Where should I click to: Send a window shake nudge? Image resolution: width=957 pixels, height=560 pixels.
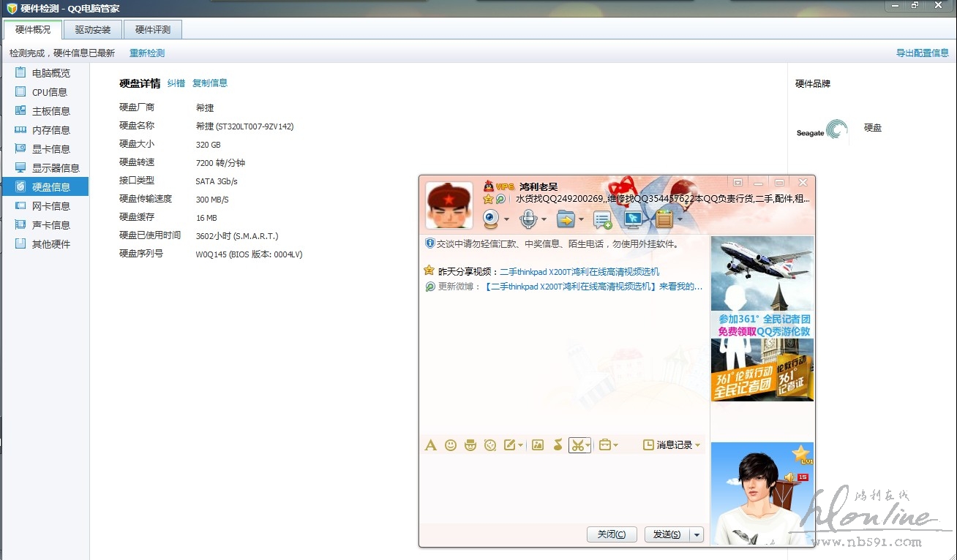[x=490, y=444]
